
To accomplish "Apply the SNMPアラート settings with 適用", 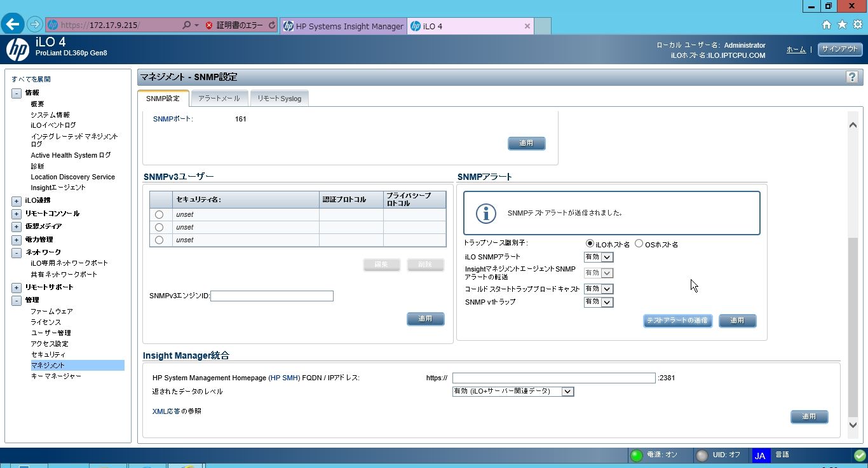I will 737,320.
